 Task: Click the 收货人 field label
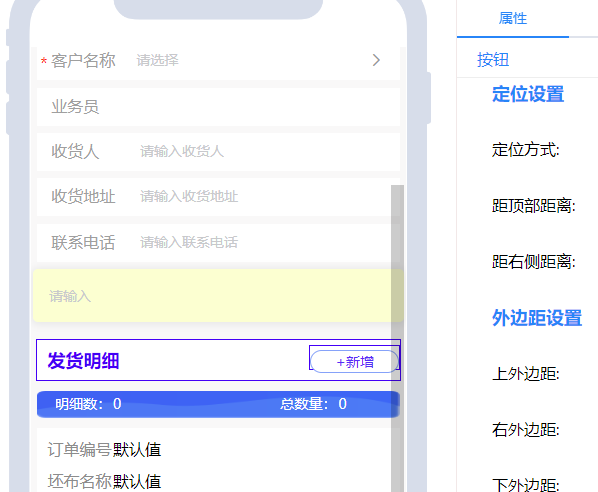pyautogui.click(x=75, y=151)
